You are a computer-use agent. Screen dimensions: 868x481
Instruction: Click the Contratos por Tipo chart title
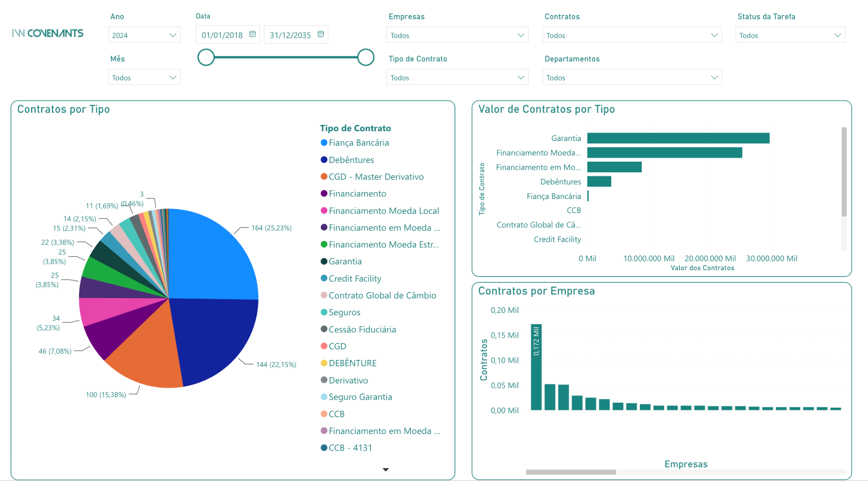64,109
